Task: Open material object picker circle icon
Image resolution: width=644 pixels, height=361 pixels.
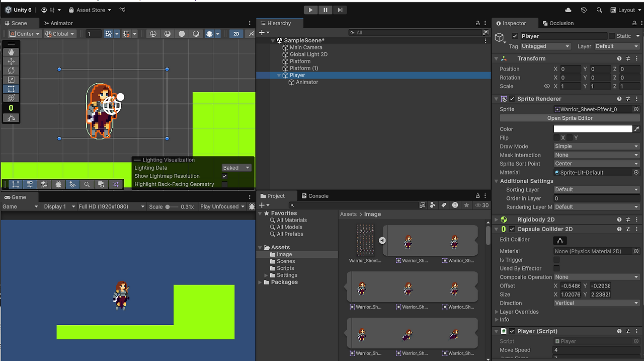Action: (636, 172)
